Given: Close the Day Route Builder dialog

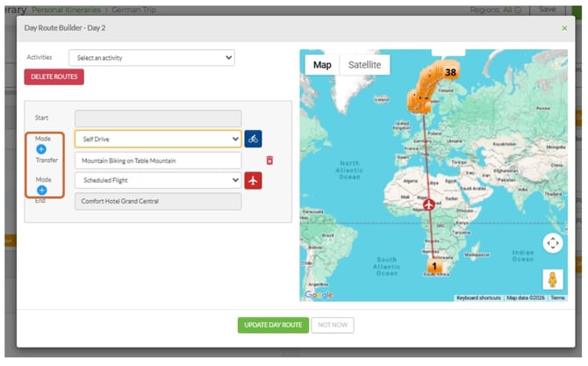Looking at the screenshot, I should (564, 28).
